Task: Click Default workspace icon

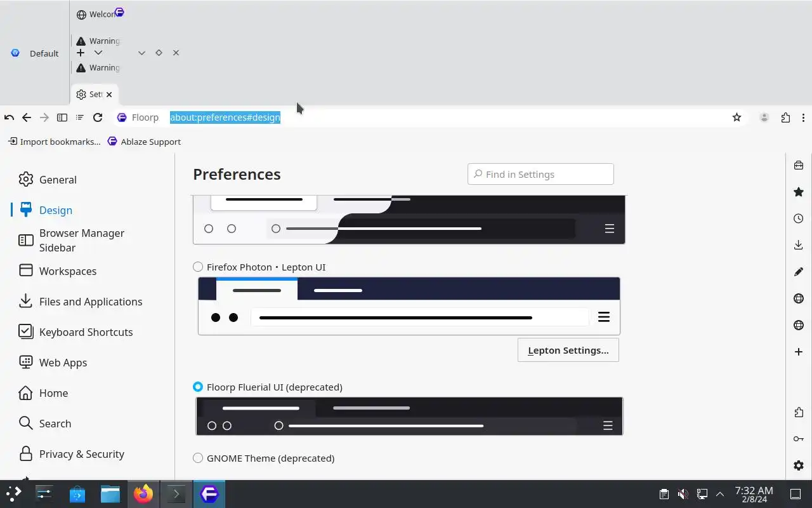Action: click(x=15, y=53)
